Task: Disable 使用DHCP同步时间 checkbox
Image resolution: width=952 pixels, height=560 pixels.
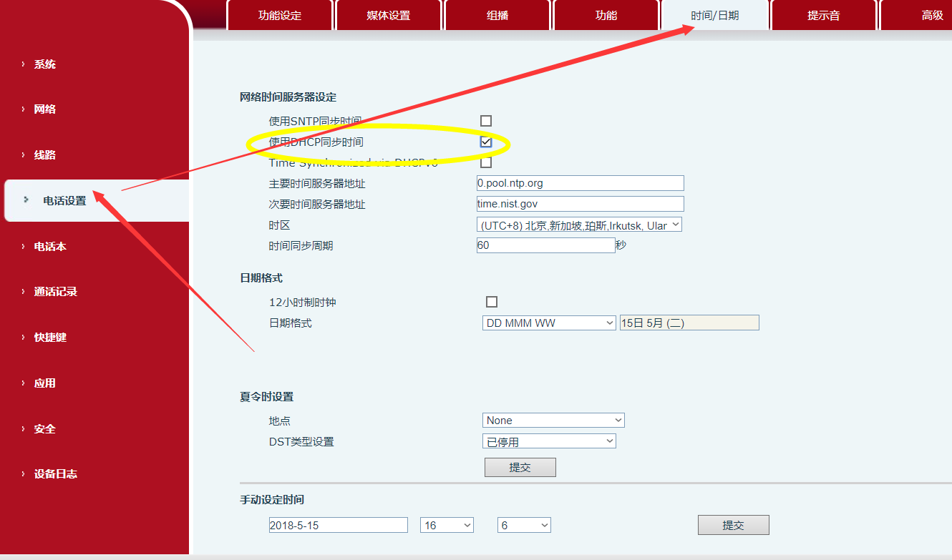Action: tap(486, 142)
